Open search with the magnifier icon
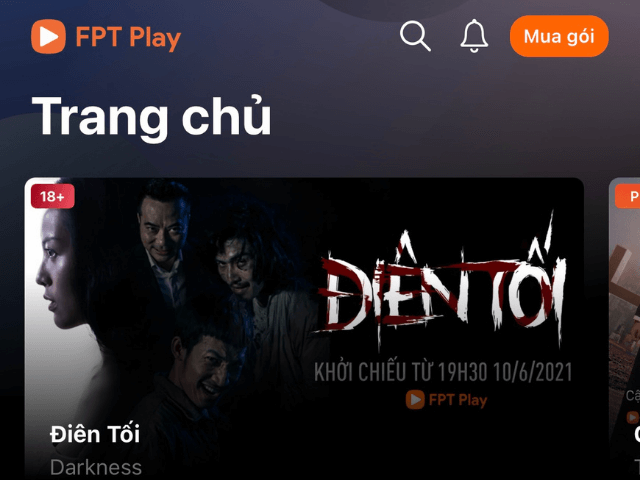Viewport: 640px width, 480px height. (415, 36)
